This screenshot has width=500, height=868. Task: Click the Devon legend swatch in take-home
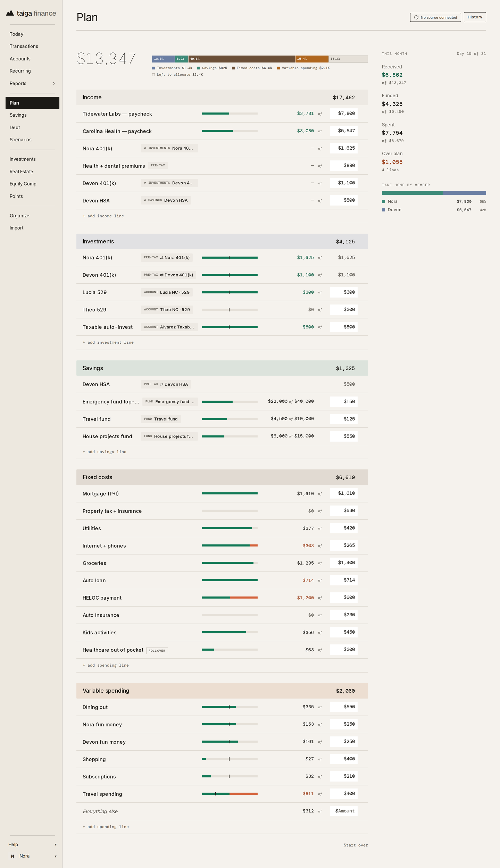[x=383, y=210]
